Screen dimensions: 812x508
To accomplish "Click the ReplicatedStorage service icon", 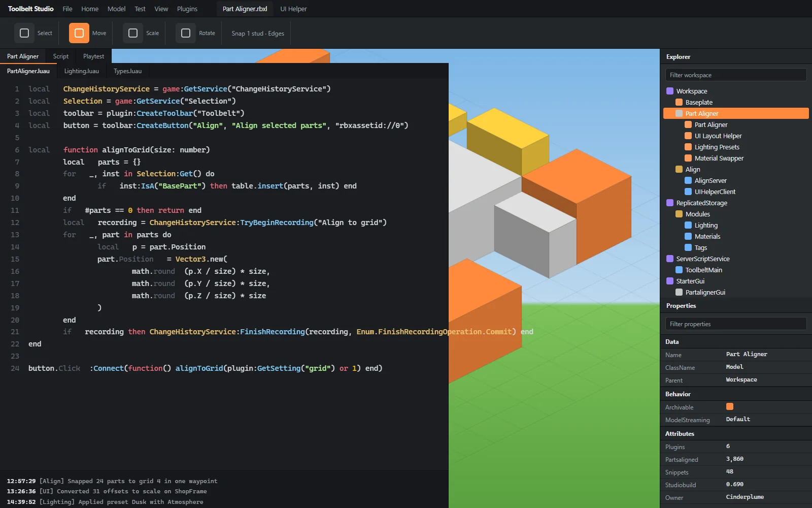I will pos(670,203).
